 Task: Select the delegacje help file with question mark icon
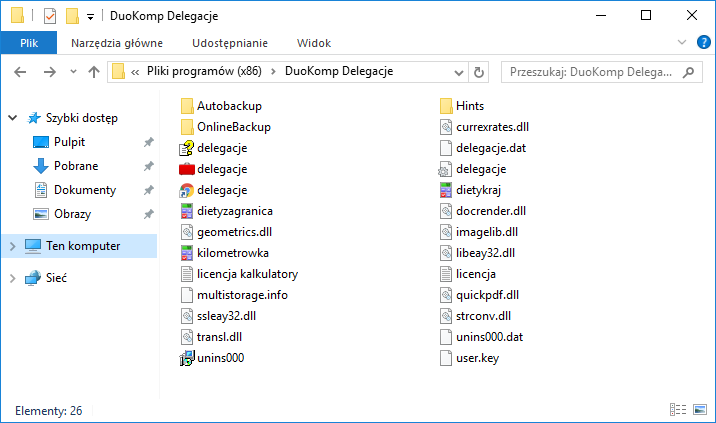point(214,148)
